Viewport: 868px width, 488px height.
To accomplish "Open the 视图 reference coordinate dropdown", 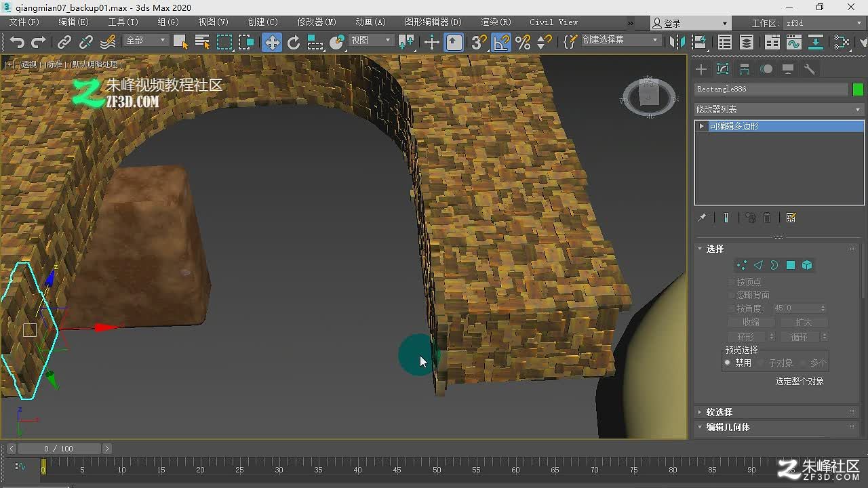I will click(371, 41).
